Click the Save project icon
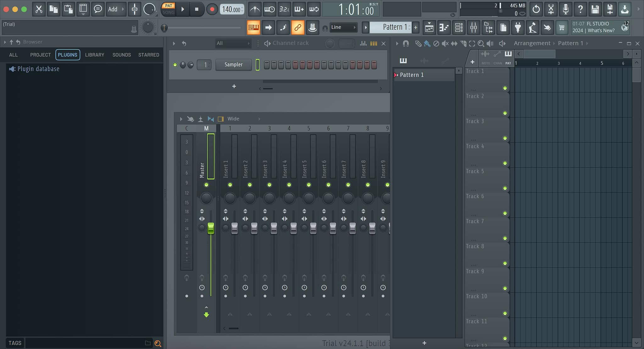Screen dimensions: 644x349 pyautogui.click(x=595, y=9)
